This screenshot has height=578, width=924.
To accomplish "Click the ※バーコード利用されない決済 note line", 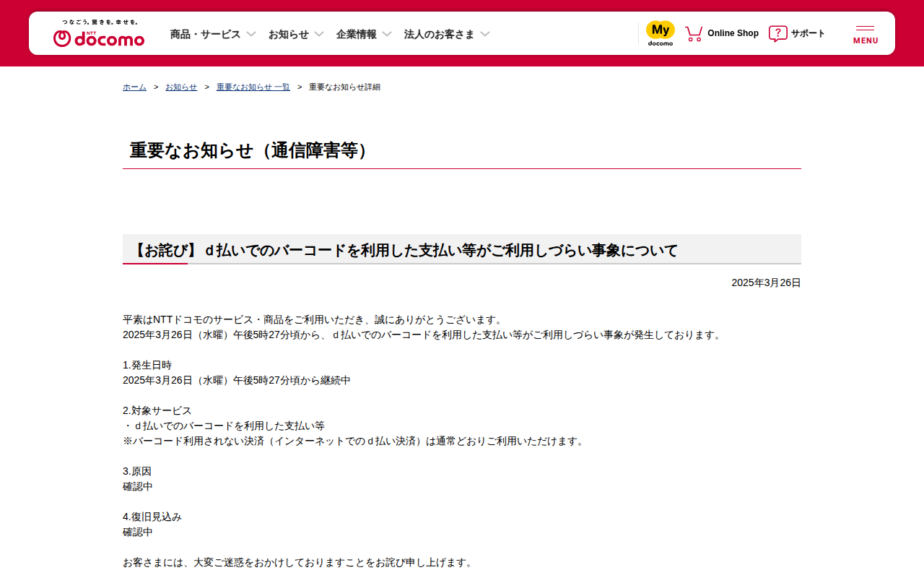I will click(x=354, y=441).
